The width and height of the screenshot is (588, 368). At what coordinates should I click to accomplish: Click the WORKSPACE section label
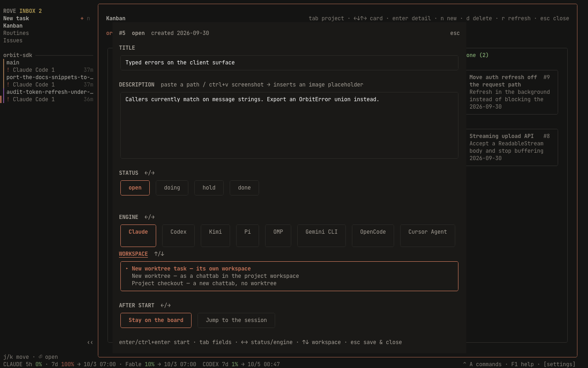pos(133,254)
